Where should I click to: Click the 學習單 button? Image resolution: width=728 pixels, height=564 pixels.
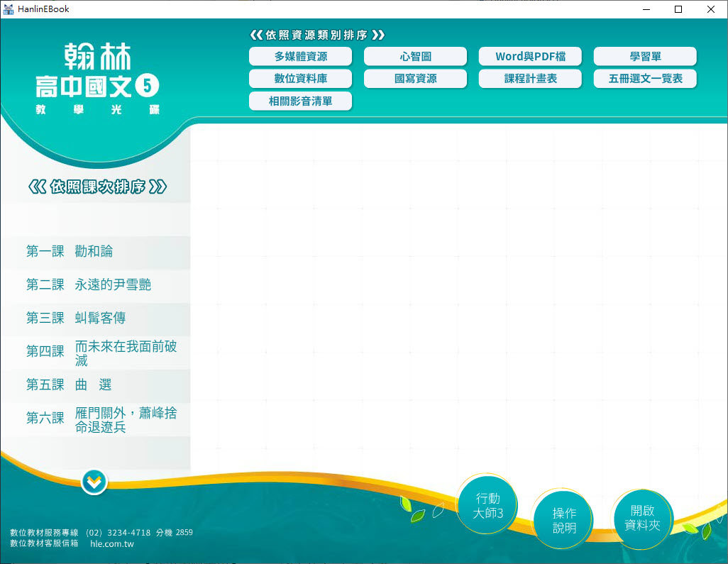pos(645,57)
